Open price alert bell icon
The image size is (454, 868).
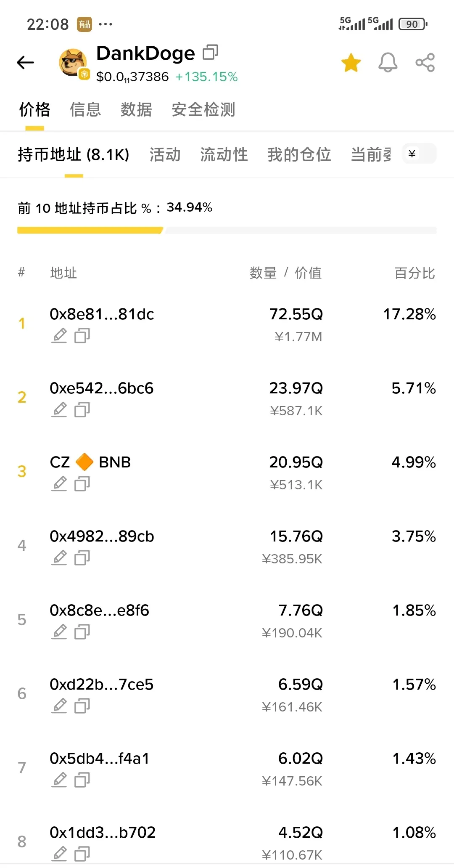388,63
